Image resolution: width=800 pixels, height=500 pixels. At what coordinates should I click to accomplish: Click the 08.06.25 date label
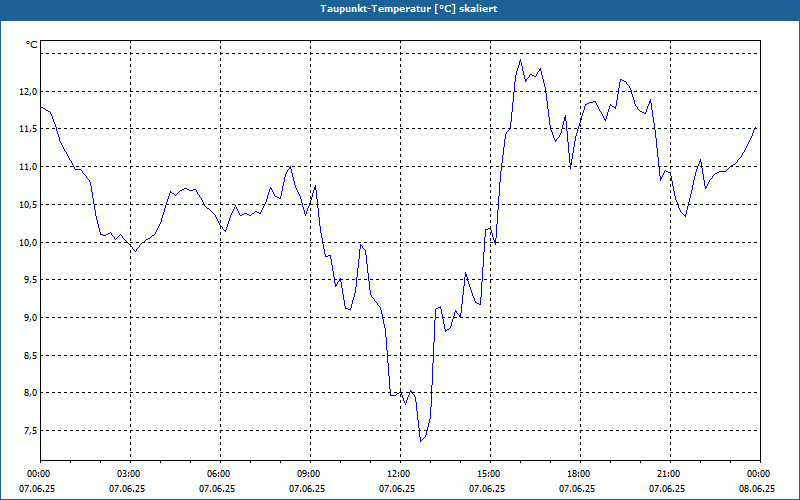click(x=757, y=489)
